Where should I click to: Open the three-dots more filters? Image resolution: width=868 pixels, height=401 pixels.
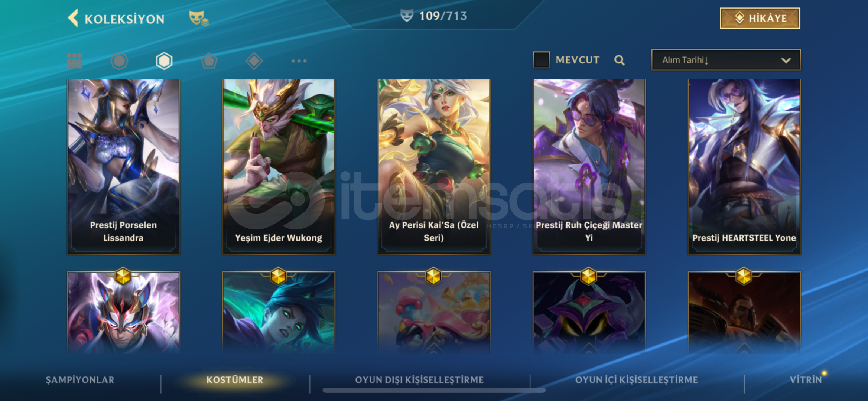(299, 61)
